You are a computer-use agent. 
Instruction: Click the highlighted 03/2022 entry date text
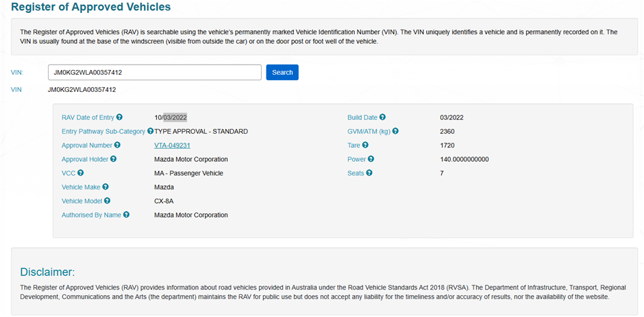click(175, 117)
